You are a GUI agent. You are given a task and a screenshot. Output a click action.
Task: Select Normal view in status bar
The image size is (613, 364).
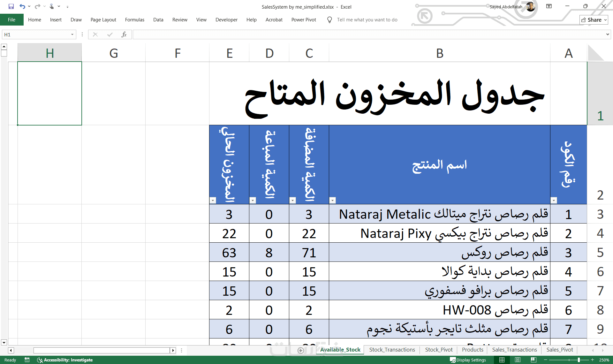[x=502, y=360]
